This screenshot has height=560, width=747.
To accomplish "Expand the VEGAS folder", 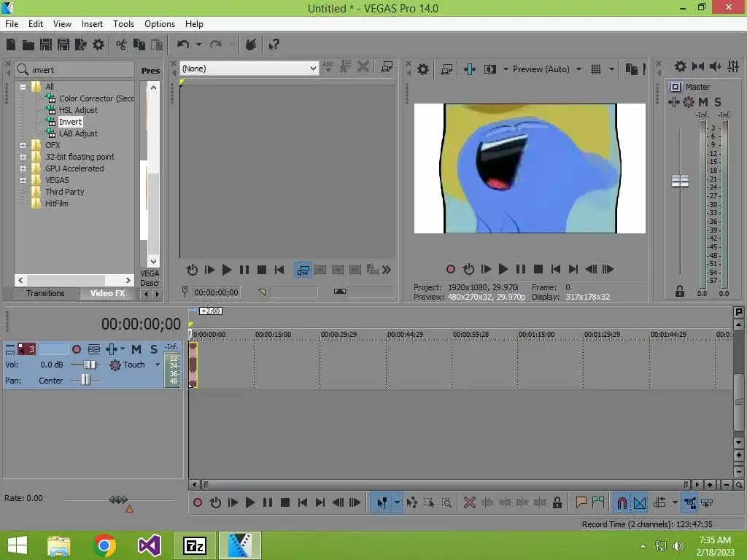I will [23, 181].
